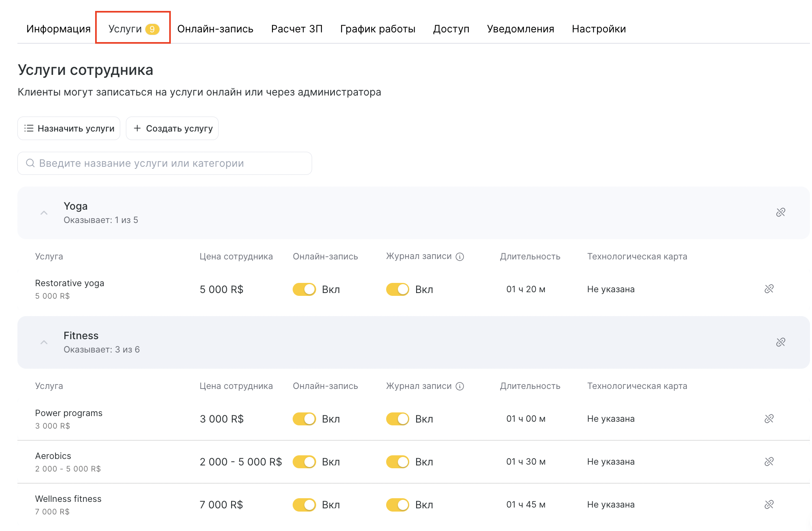
Task: Click the Назначить услуги button
Action: pos(69,128)
